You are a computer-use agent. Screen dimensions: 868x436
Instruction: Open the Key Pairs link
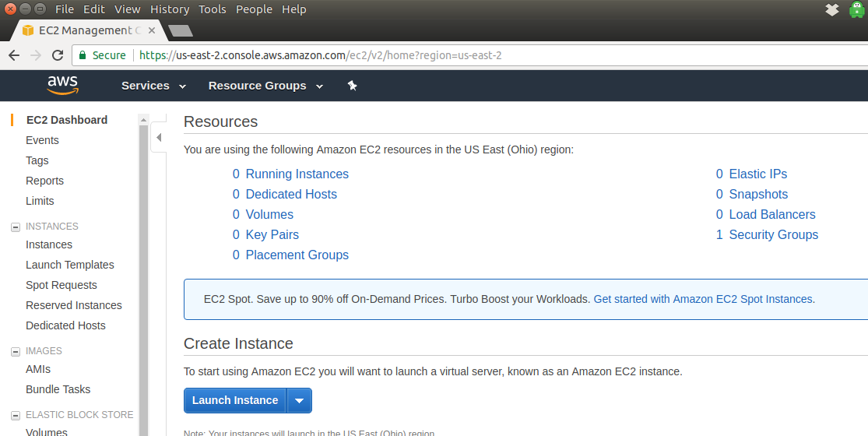(272, 234)
